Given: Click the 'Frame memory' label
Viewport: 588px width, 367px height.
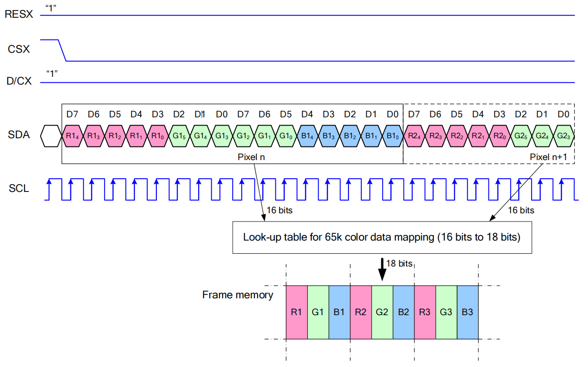Looking at the screenshot, I should pyautogui.click(x=238, y=295).
